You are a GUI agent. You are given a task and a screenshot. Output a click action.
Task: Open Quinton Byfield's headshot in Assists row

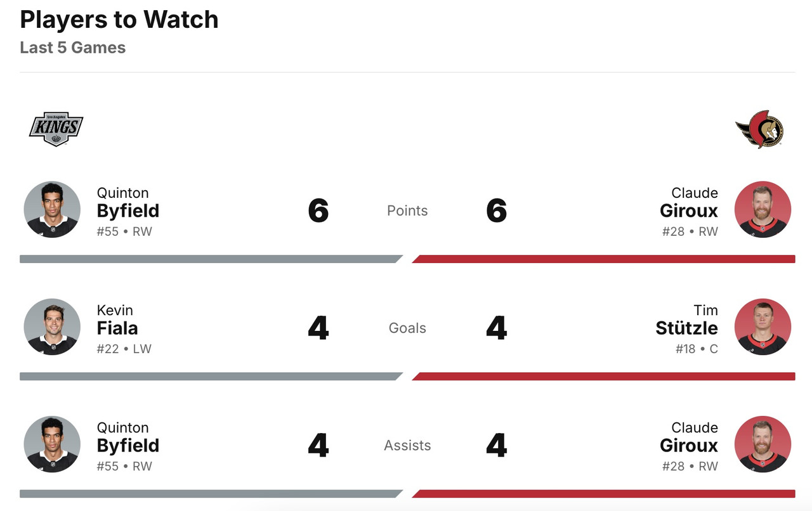52,444
